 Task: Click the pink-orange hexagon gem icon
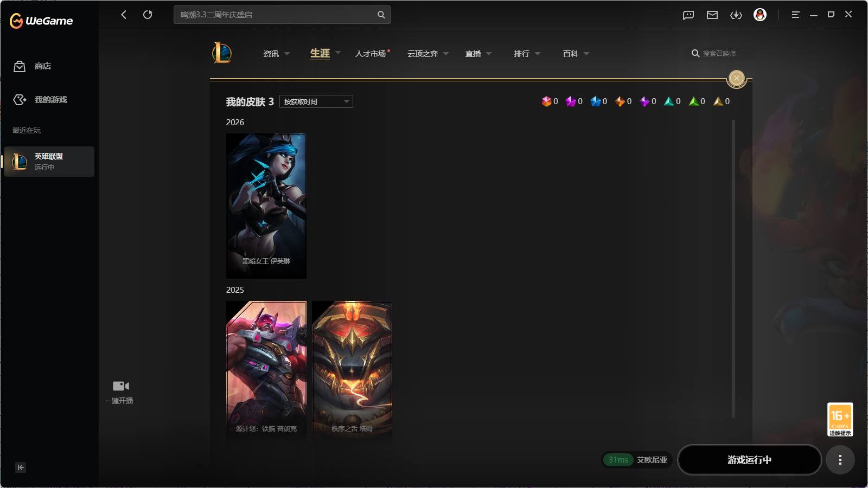coord(546,101)
